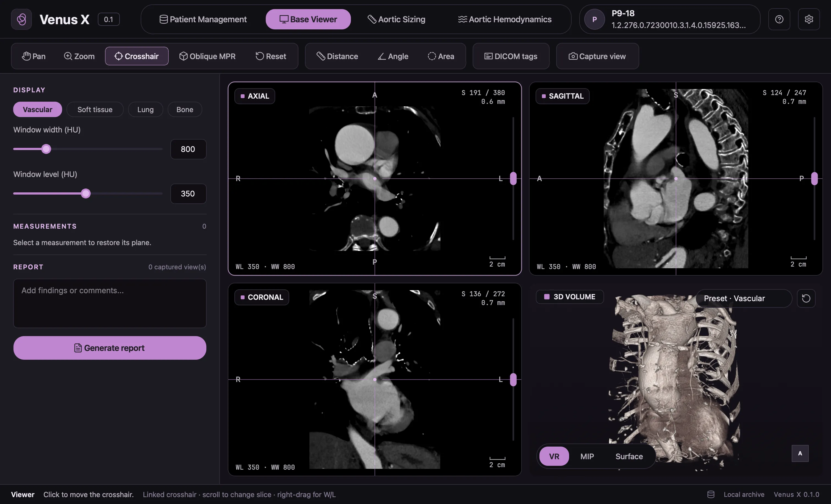This screenshot has width=831, height=504.
Task: Open the Aortic Hemodynamics tab
Action: [x=505, y=19]
